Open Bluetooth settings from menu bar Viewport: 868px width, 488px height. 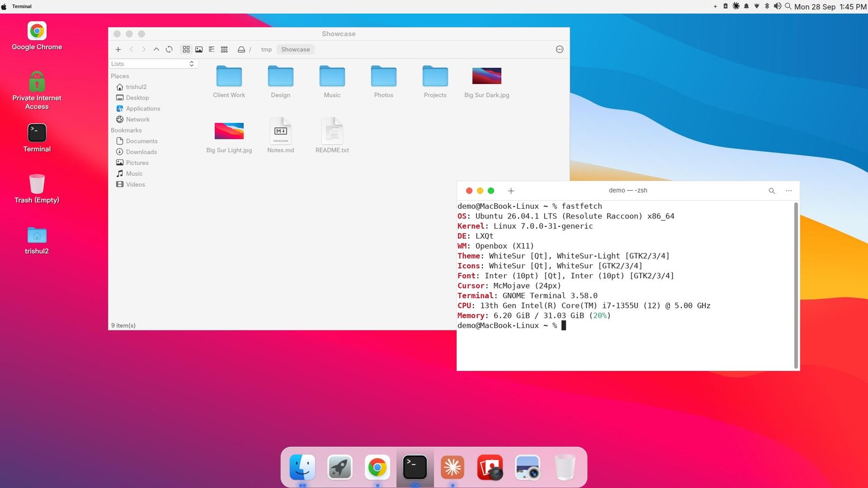(767, 7)
